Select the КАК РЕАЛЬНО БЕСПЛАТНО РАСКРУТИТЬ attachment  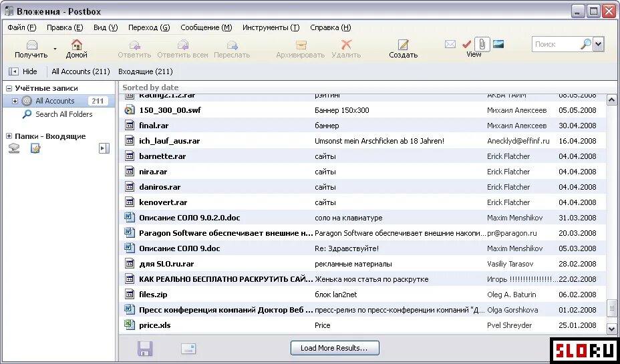click(x=362, y=279)
